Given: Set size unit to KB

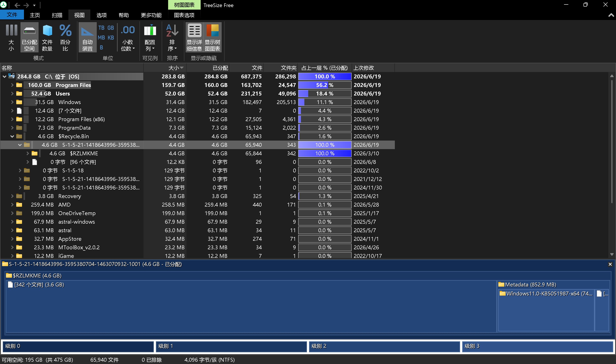Looking at the screenshot, I should point(111,38).
